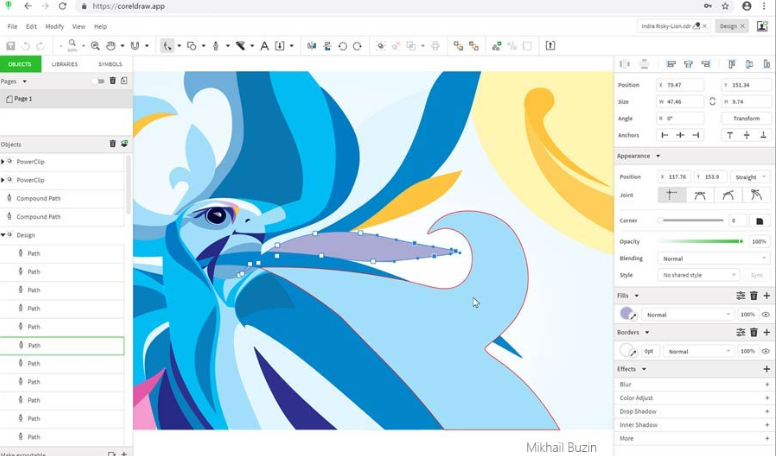This screenshot has width=777, height=456.
Task: Click the align right edges icon
Action: (706, 64)
